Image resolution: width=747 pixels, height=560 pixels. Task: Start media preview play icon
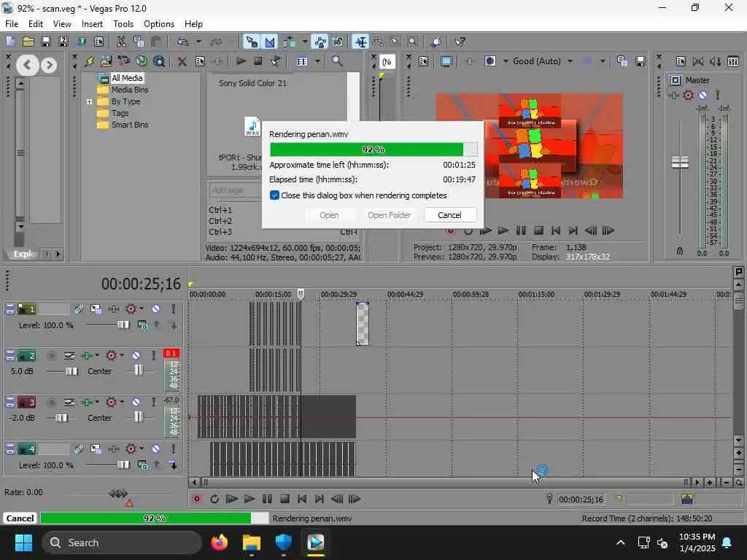(x=241, y=61)
